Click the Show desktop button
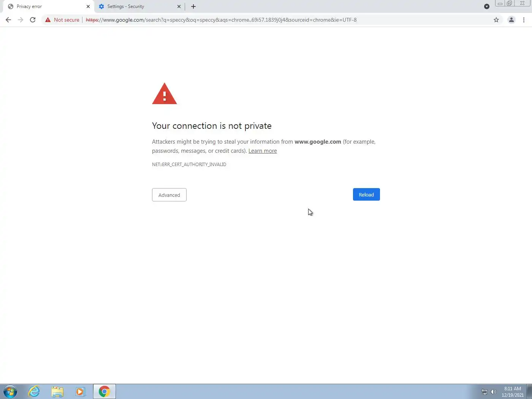 (x=529, y=391)
